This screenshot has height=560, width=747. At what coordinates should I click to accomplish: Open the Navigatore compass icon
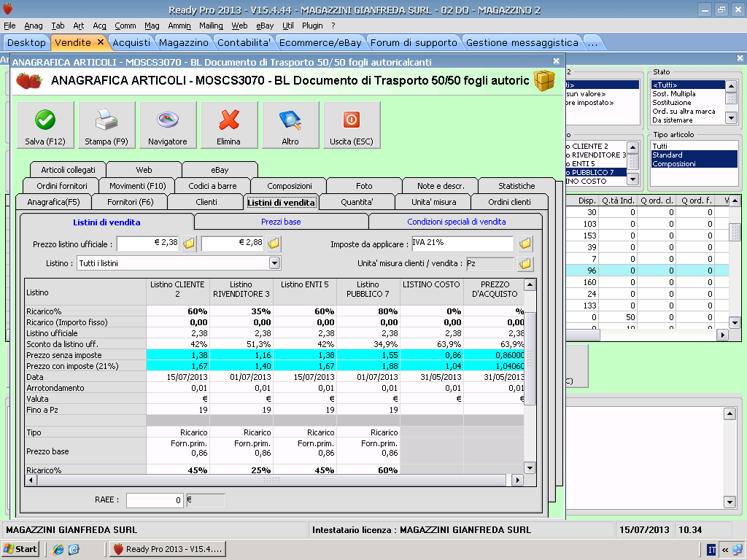pyautogui.click(x=168, y=120)
